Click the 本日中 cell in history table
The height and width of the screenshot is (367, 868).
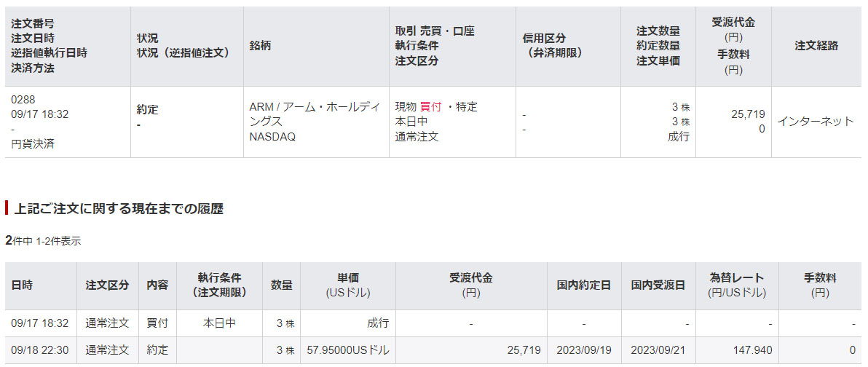(x=218, y=323)
